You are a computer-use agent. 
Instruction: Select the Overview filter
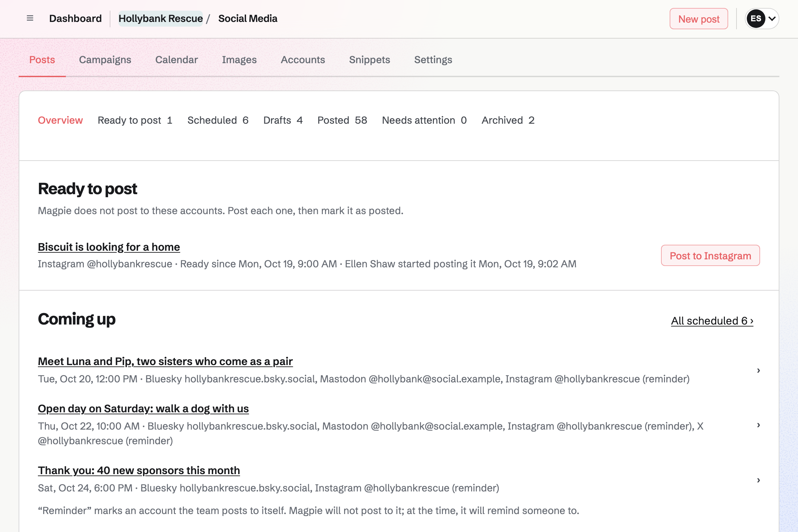(61, 120)
